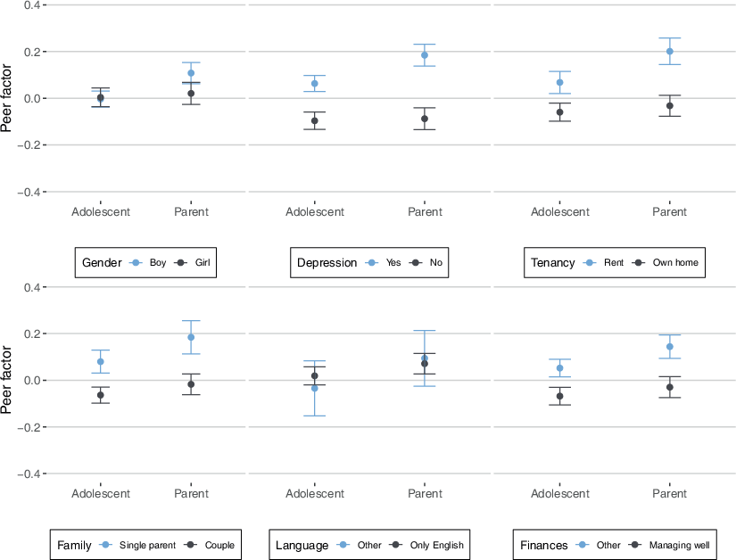Click the bottom row Peer factor axis title
The height and width of the screenshot is (560, 736).
(x=8, y=380)
